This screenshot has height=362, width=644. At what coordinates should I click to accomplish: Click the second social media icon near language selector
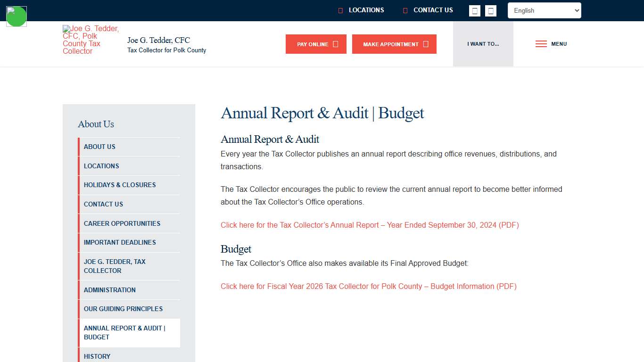490,10
